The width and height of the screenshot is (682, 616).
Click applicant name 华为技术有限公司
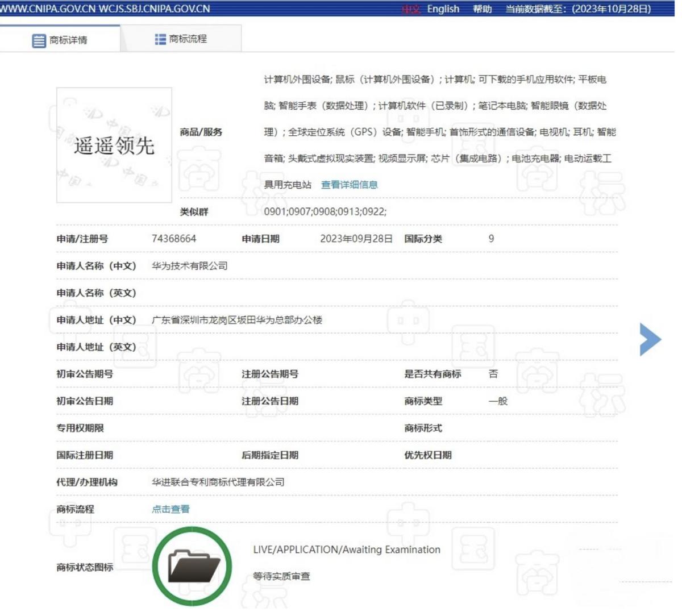coord(190,266)
